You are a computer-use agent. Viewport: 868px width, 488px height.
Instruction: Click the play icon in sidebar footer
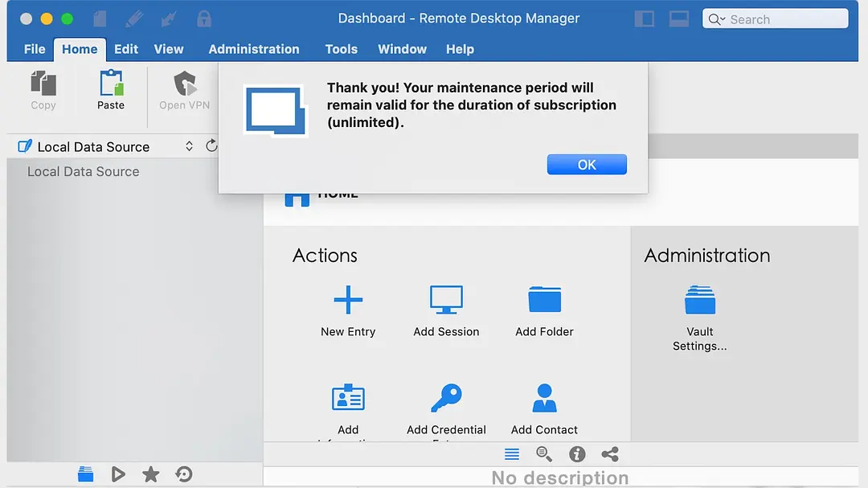(x=118, y=474)
